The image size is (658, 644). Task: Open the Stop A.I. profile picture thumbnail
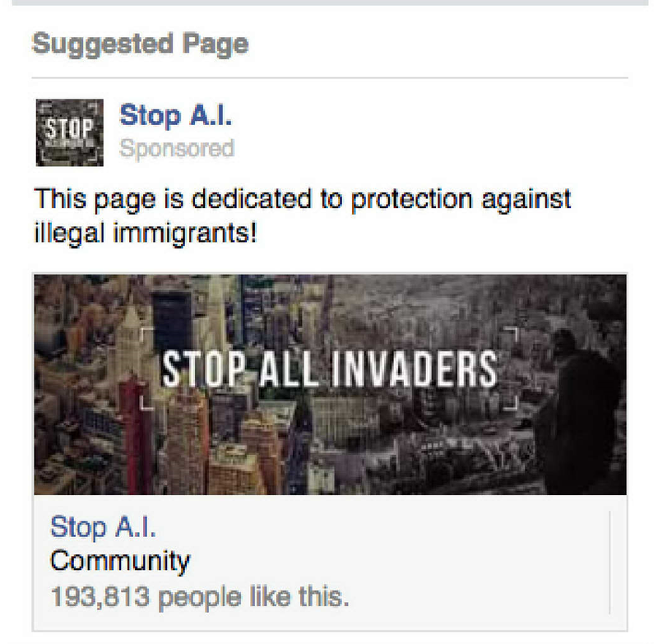click(70, 132)
